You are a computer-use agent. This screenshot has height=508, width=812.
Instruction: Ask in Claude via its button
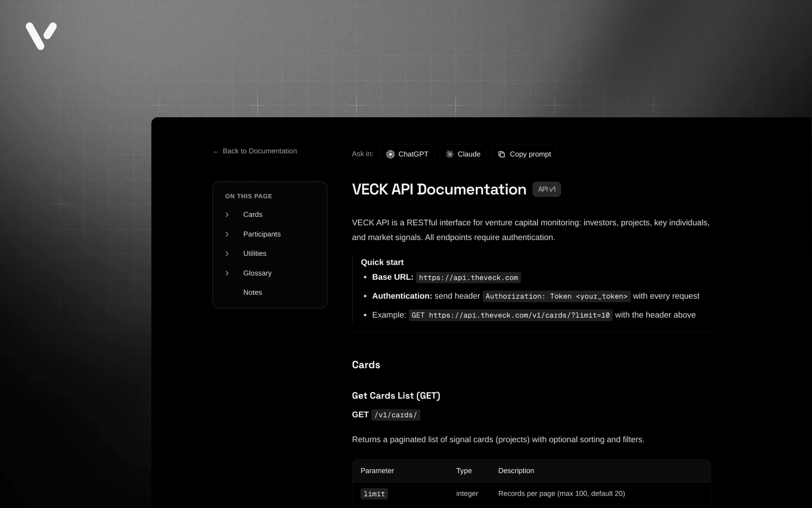[463, 154]
